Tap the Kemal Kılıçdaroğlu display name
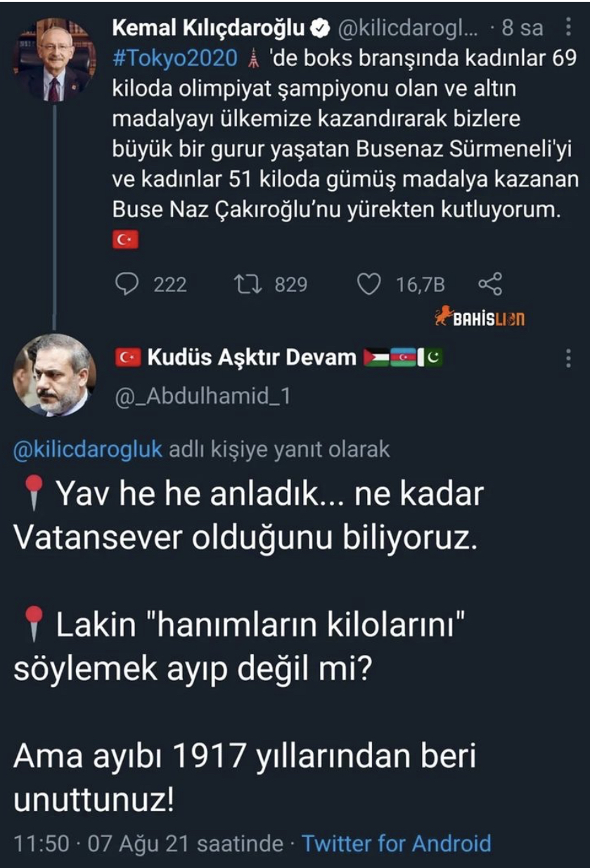590x868 pixels. (209, 29)
